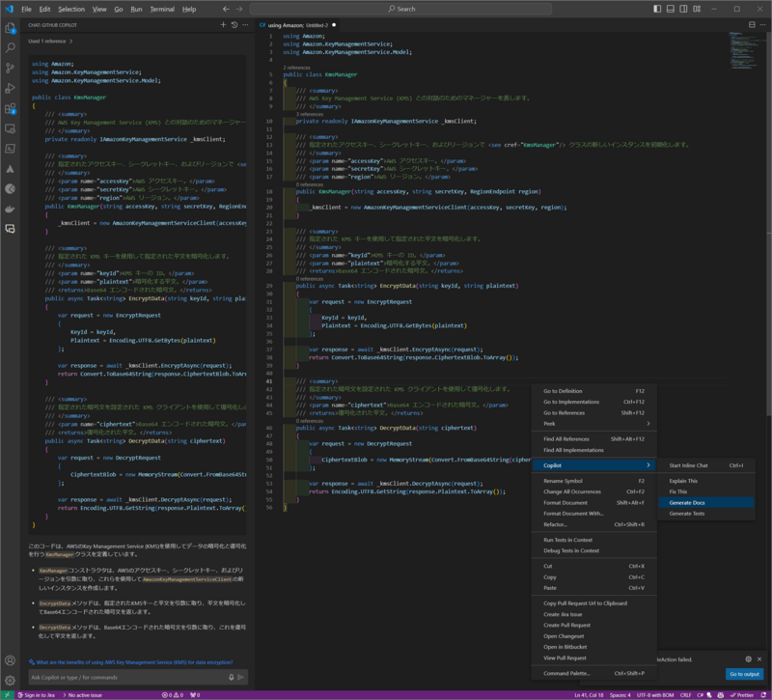This screenshot has height=700, width=772.
Task: Choose Create Pull Request in context menu
Action: pyautogui.click(x=594, y=625)
